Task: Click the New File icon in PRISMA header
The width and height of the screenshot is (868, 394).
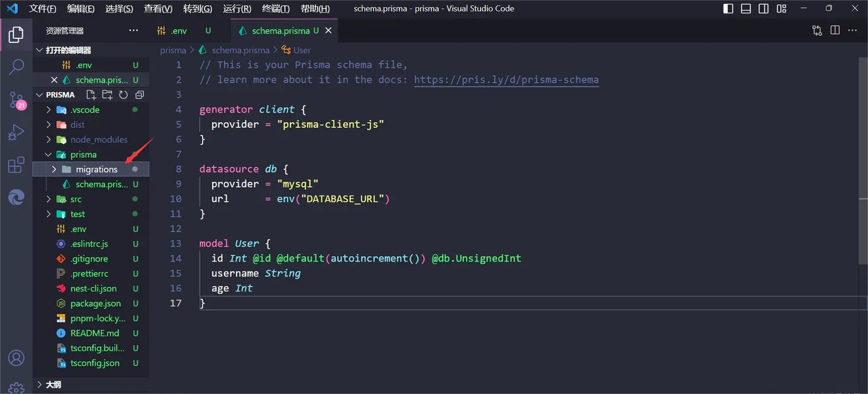Action: 91,95
